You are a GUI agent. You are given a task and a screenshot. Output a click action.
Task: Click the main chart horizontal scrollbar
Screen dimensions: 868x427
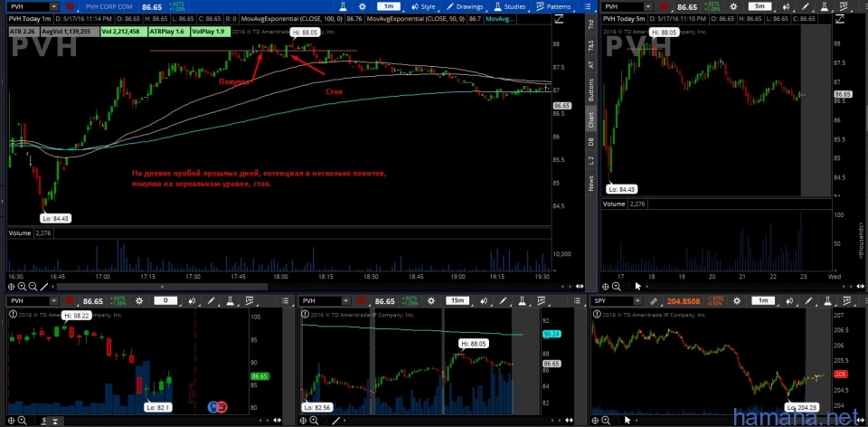(x=162, y=287)
